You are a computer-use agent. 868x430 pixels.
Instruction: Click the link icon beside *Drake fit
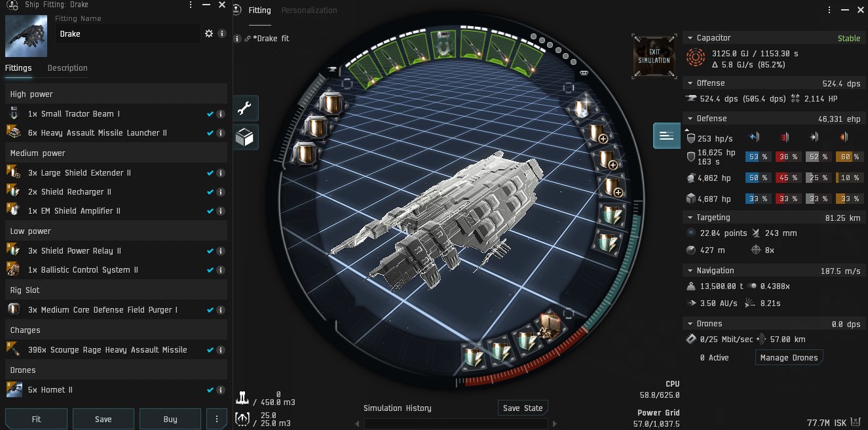click(x=248, y=39)
